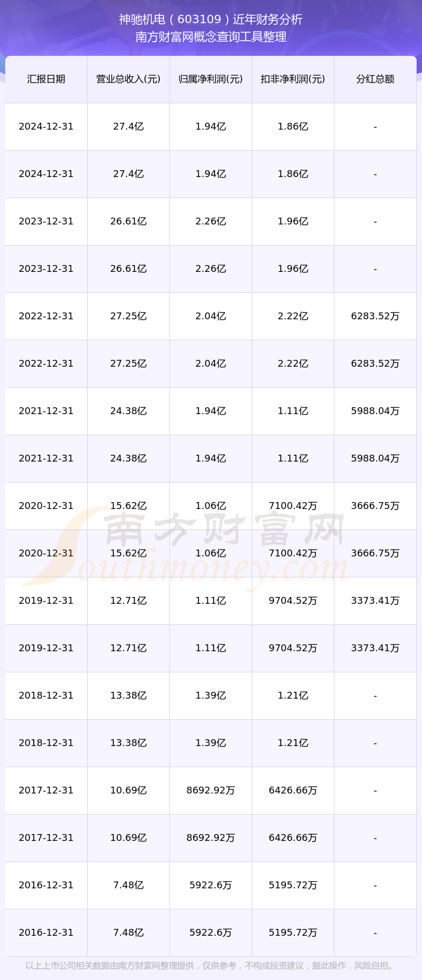Click the second 5988.04万 dividend cell
This screenshot has height=980, width=422.
click(375, 458)
